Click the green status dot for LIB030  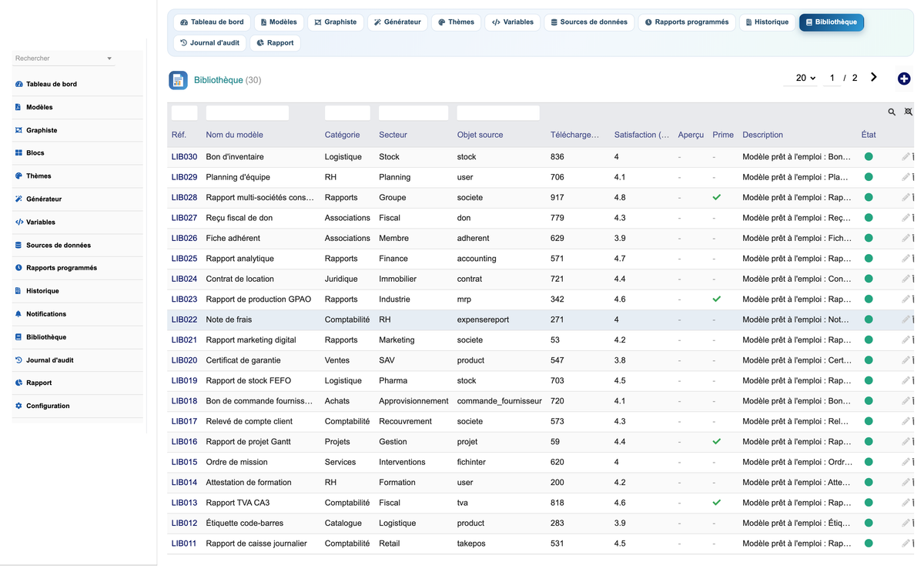click(x=869, y=156)
